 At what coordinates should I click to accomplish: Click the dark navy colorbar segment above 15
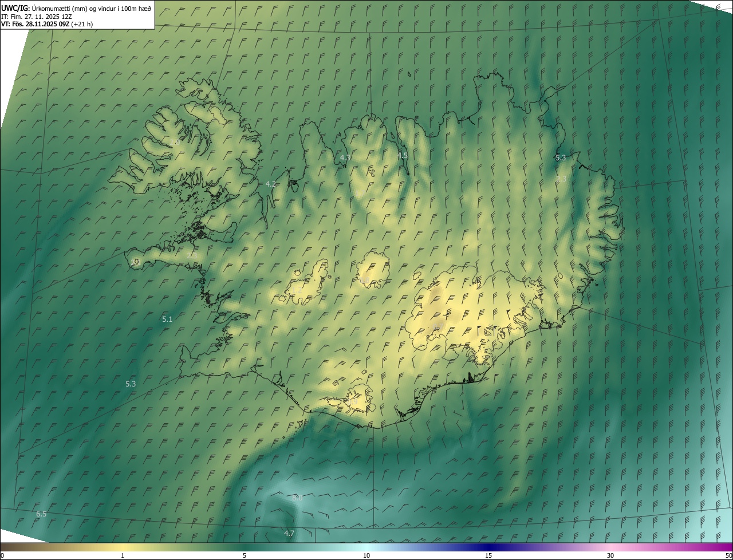coord(488,547)
